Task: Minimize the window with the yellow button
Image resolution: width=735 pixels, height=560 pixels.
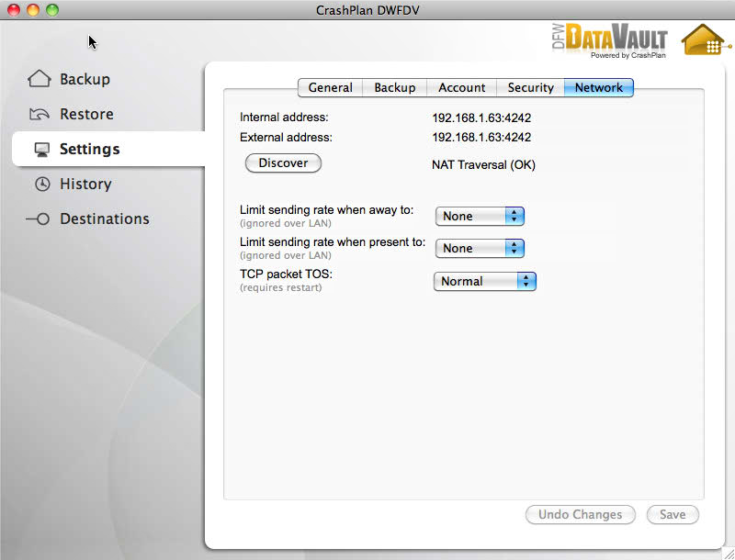Action: pos(33,10)
